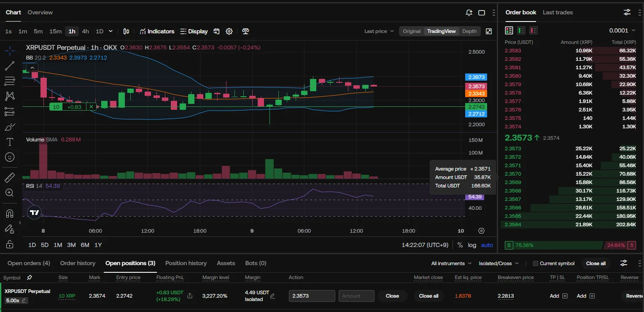
Task: Open the candlestick chart type selector
Action: pyautogui.click(x=126, y=31)
